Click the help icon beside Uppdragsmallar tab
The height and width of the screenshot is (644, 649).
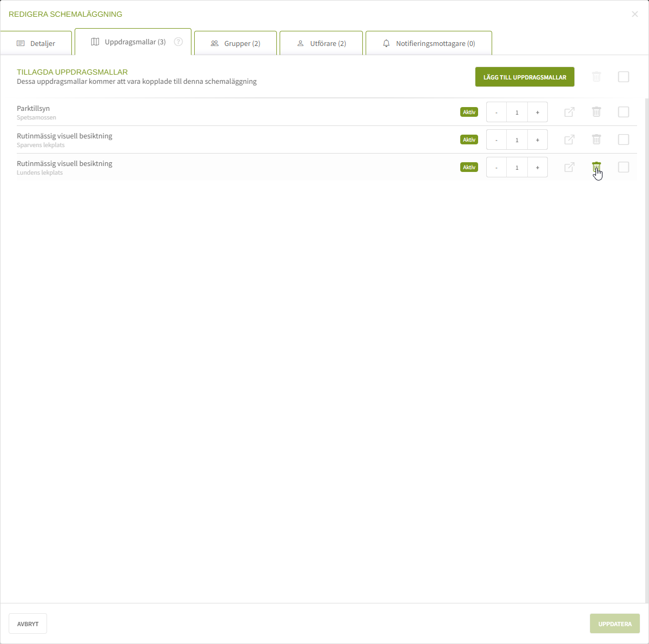pyautogui.click(x=178, y=42)
